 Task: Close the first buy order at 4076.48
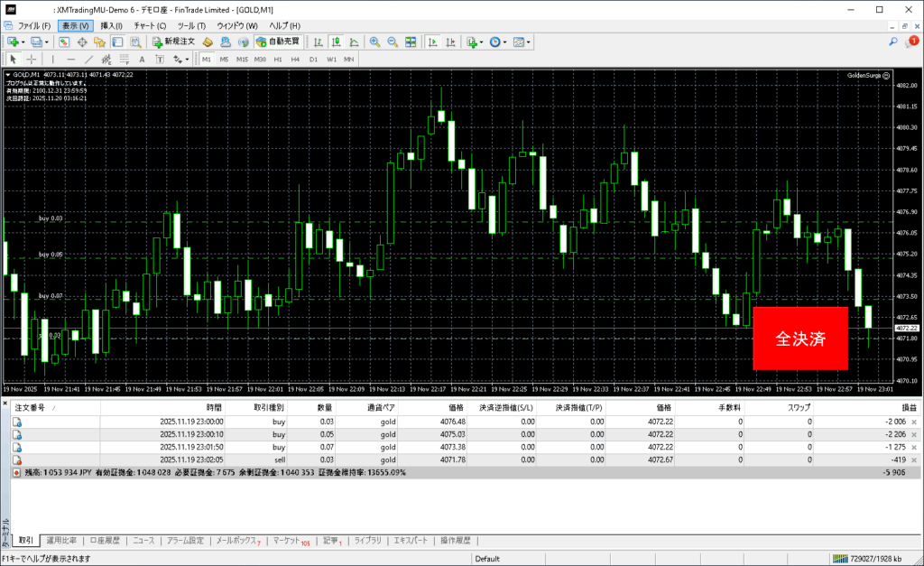coord(914,422)
